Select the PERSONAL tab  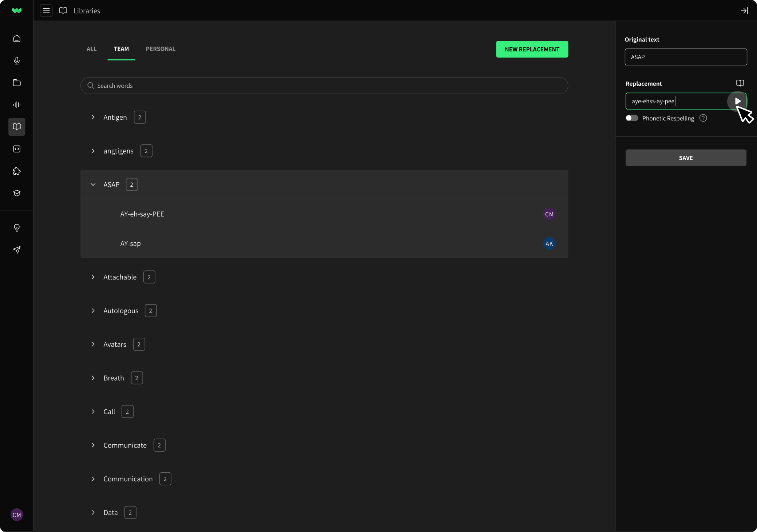point(160,48)
